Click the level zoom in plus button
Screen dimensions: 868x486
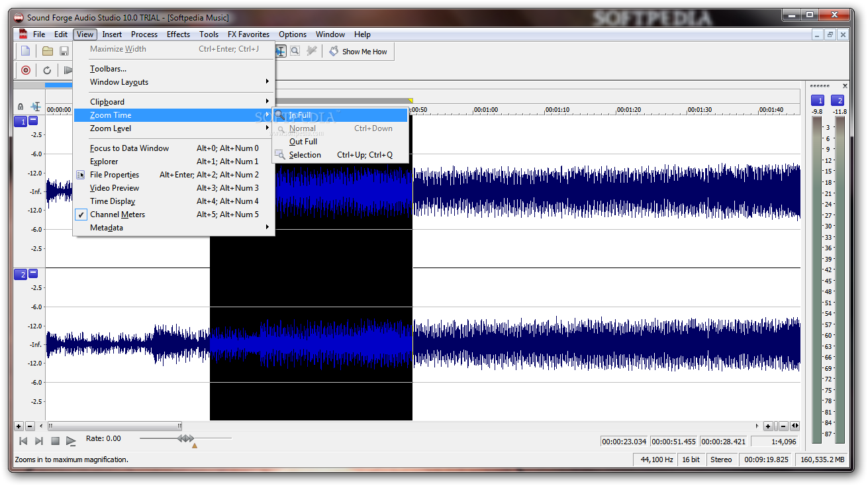pyautogui.click(x=19, y=426)
